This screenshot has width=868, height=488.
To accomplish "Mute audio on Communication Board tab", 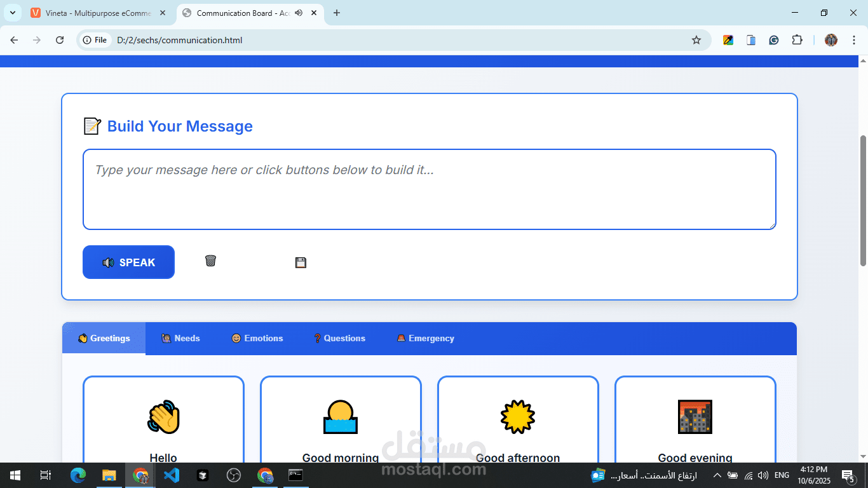I will tap(299, 13).
